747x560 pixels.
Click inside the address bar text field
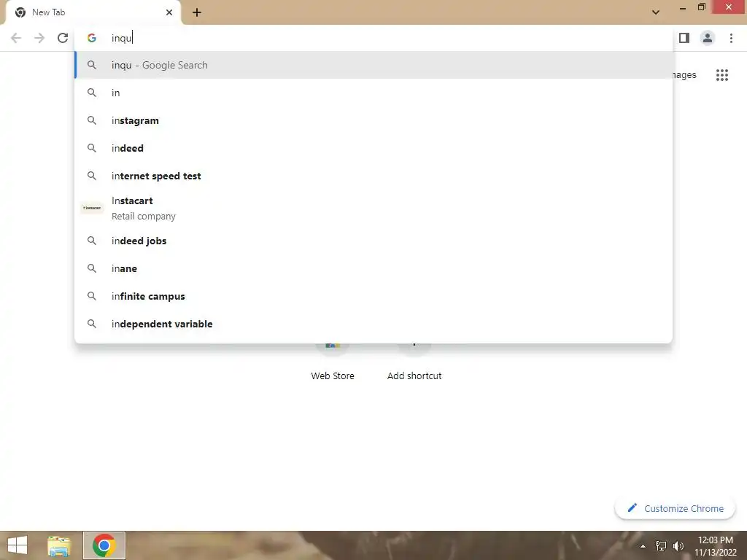[x=373, y=38]
